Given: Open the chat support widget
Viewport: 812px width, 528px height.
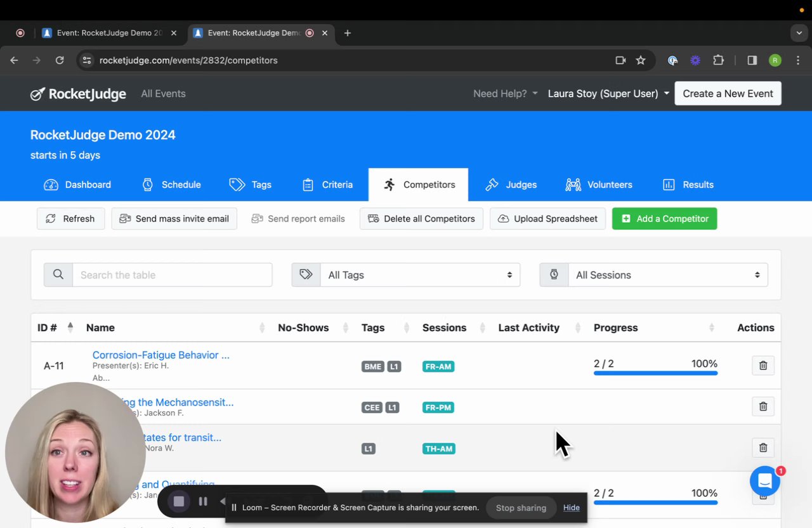Looking at the screenshot, I should 765,482.
